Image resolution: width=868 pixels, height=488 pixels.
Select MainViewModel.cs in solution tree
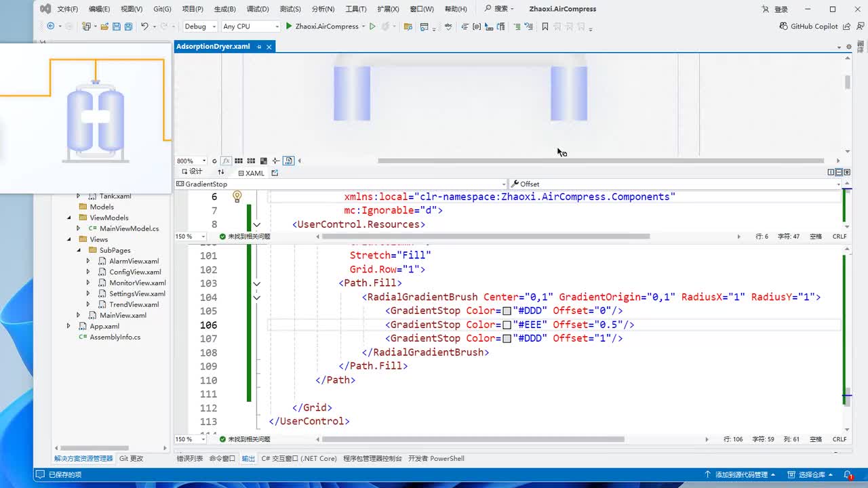[x=129, y=228]
